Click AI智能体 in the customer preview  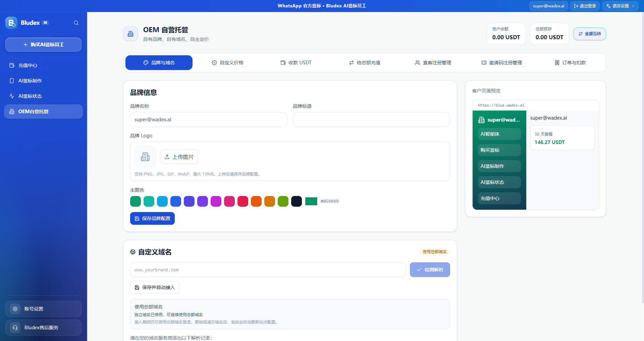point(499,134)
